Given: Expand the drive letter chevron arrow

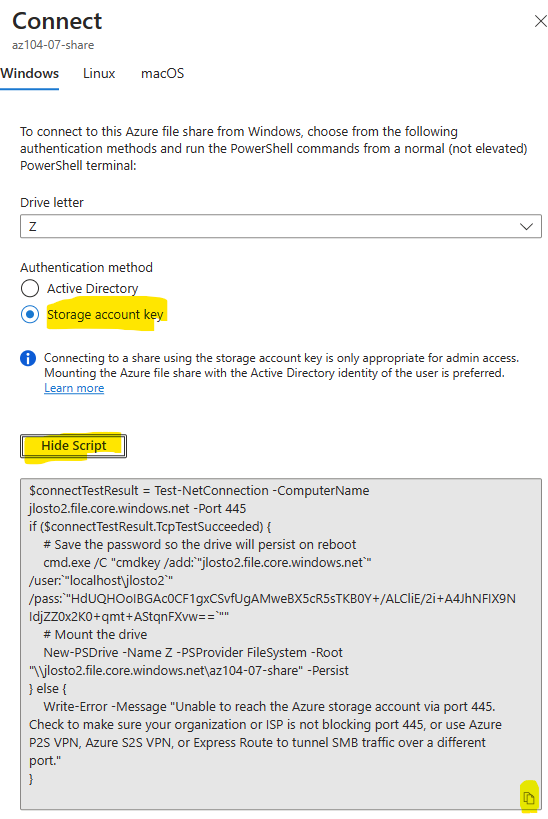Looking at the screenshot, I should 526,227.
